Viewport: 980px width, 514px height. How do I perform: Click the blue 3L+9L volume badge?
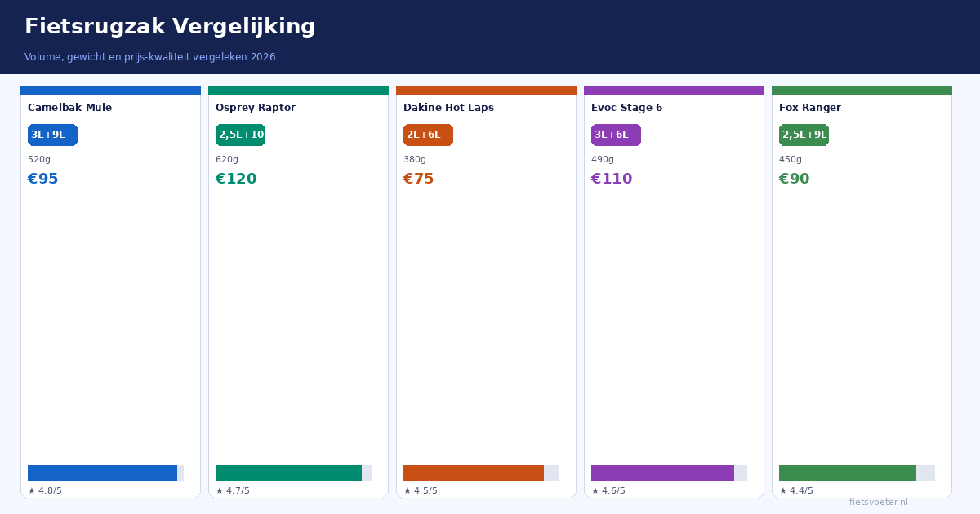[52, 135]
